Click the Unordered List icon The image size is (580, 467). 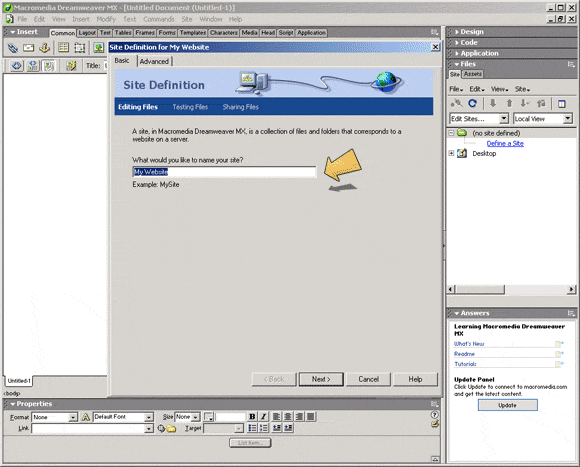click(x=252, y=428)
